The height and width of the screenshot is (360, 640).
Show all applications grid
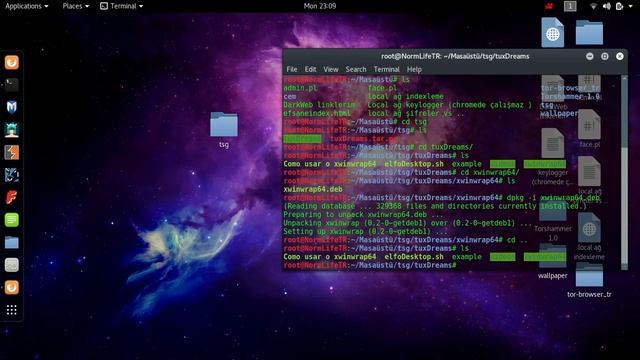(11, 310)
